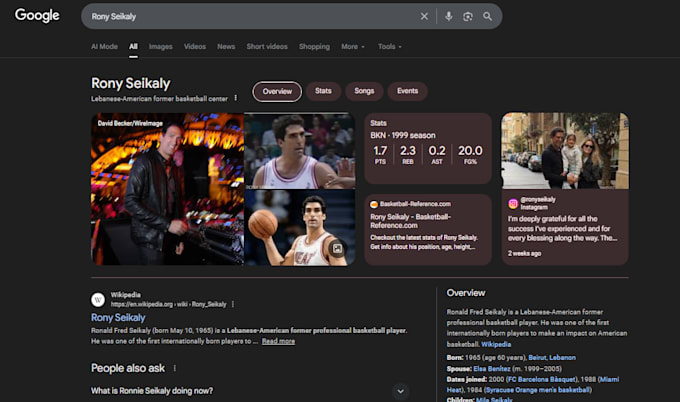Open options dots beside People also ask

click(x=175, y=368)
